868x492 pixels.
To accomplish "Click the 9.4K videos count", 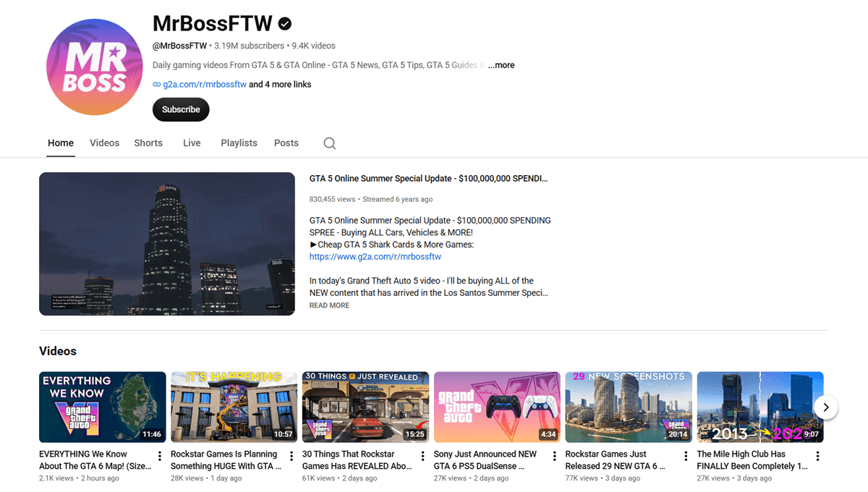I will [313, 46].
